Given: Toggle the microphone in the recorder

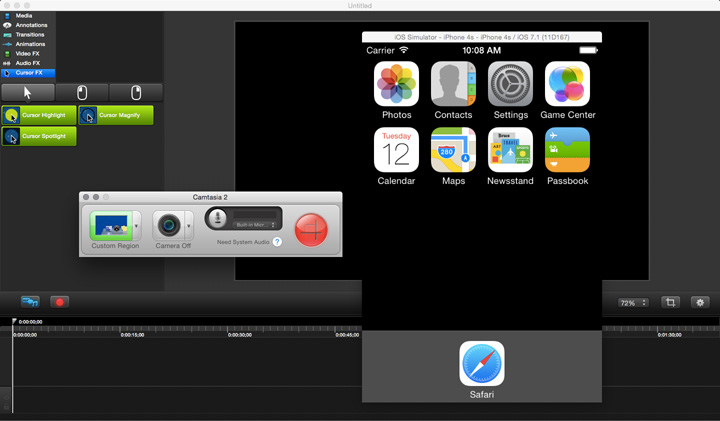Looking at the screenshot, I should point(218,218).
